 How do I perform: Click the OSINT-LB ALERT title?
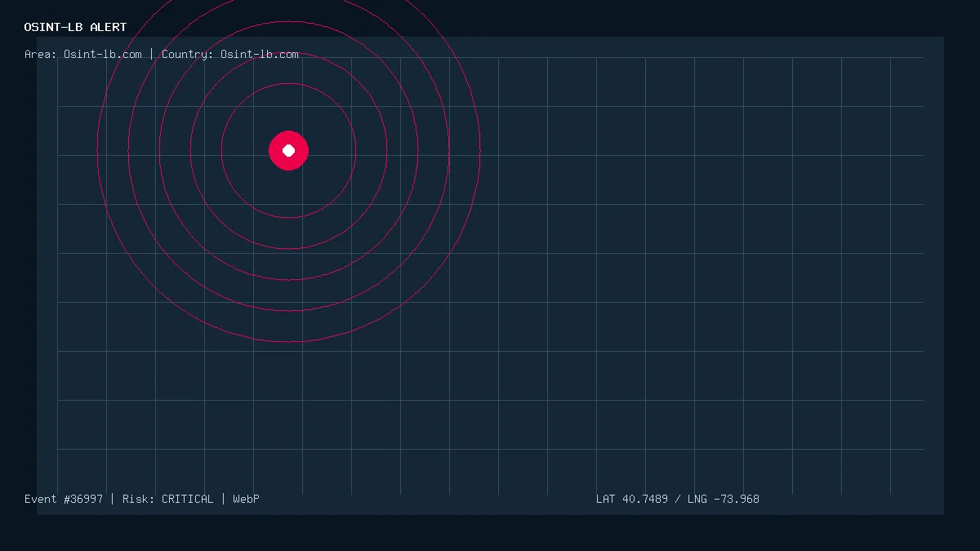coord(75,27)
